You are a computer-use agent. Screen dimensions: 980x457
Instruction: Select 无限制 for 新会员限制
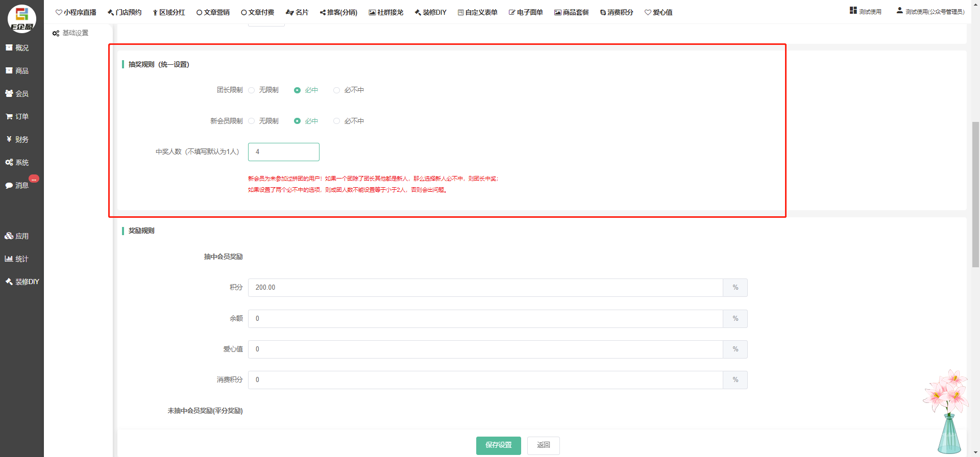[252, 121]
